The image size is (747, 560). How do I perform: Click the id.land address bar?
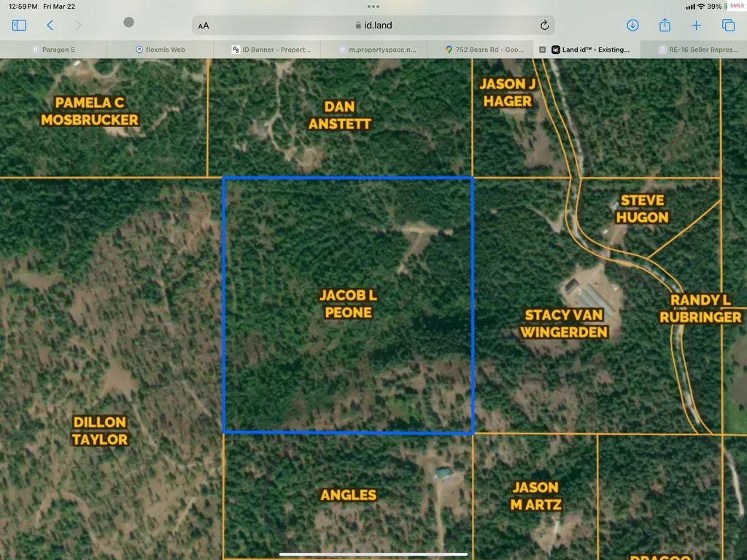[373, 26]
